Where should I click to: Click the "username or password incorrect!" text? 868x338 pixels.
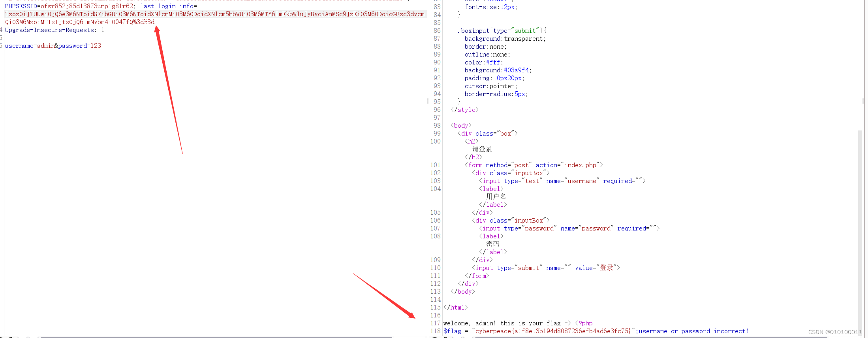click(693, 331)
